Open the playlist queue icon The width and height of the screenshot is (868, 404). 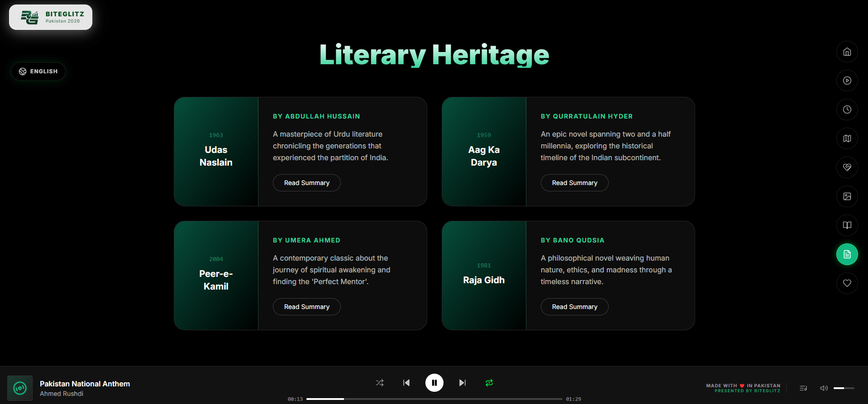pos(803,388)
